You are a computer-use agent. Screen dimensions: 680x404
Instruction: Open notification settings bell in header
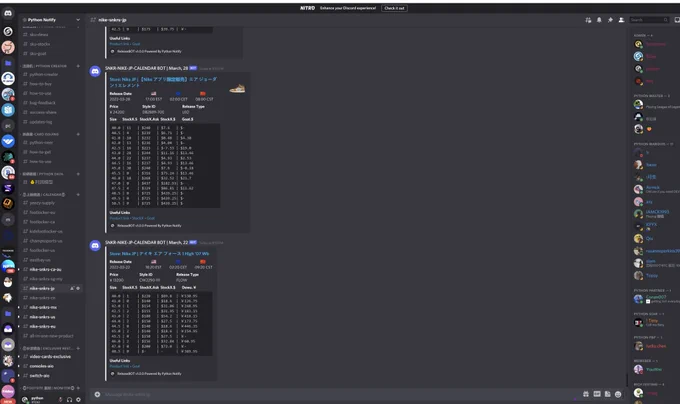[599, 20]
